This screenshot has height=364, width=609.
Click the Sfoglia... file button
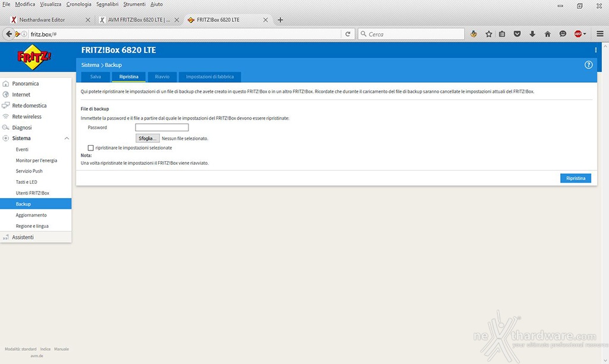point(147,139)
